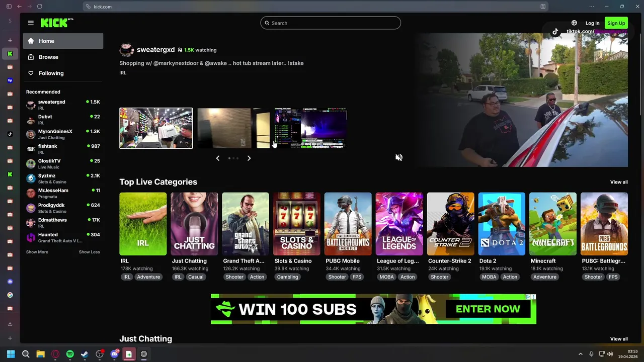Open the Minecraft category card
The width and height of the screenshot is (644, 362).
tap(553, 224)
